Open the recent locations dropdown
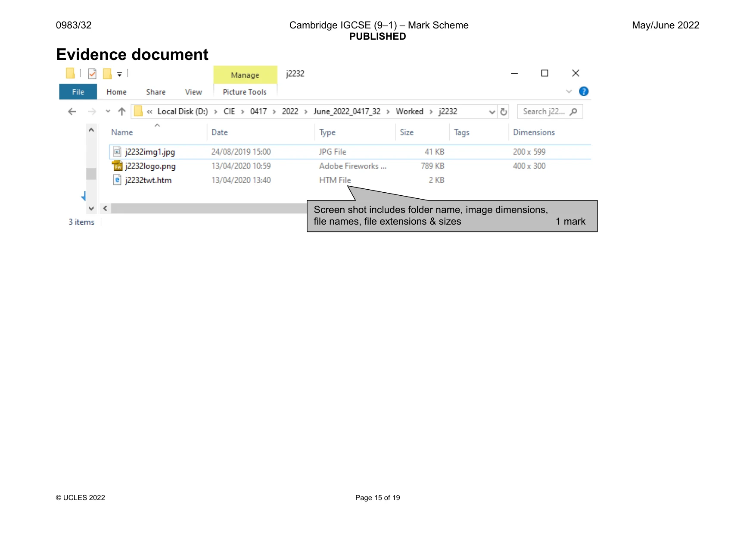This screenshot has height=535, width=756. click(x=108, y=111)
